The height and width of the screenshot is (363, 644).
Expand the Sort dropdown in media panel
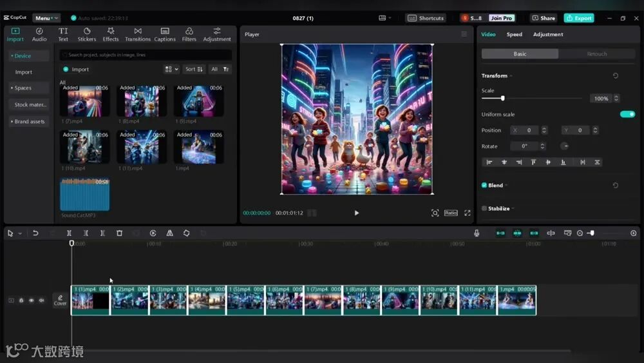point(194,69)
